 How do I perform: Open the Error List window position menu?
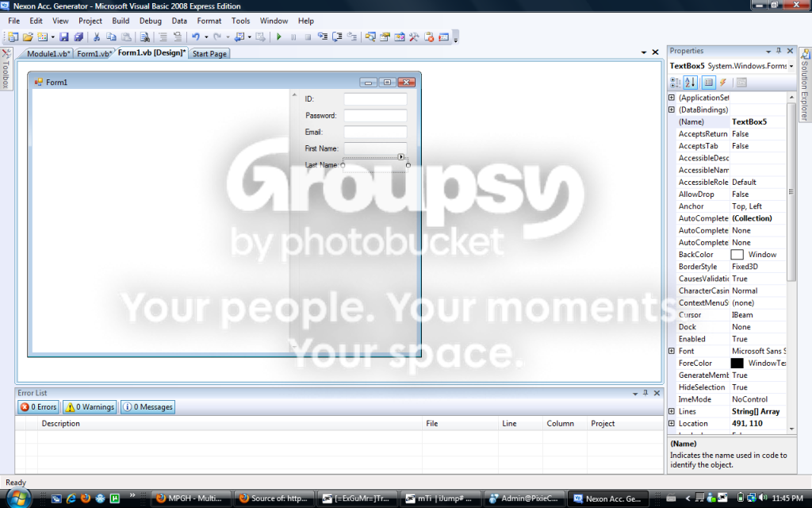(635, 394)
